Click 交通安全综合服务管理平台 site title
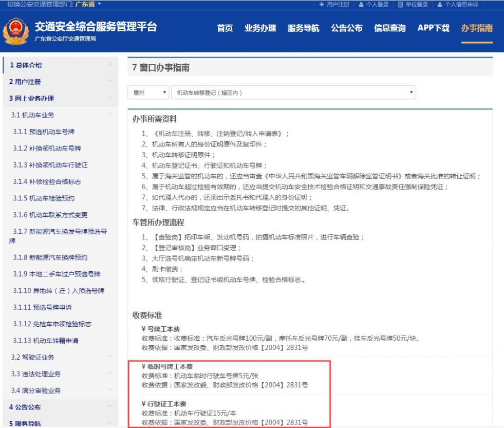 click(96, 27)
